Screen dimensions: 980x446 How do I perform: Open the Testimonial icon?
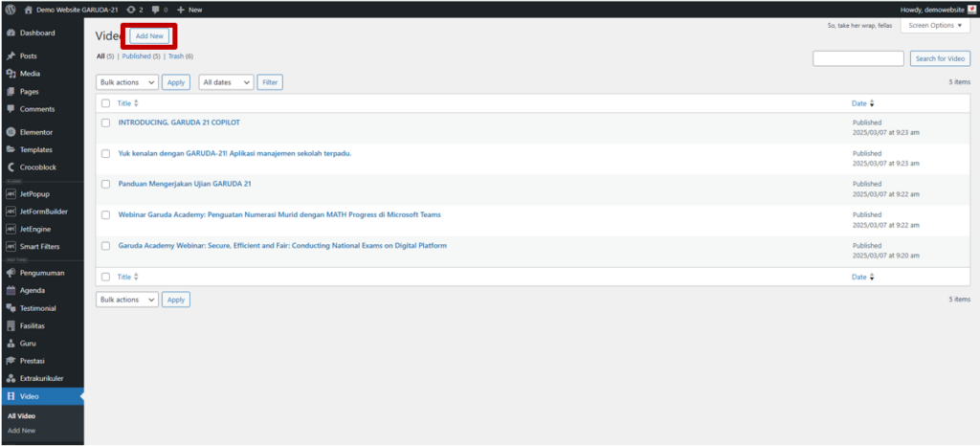[x=11, y=308]
